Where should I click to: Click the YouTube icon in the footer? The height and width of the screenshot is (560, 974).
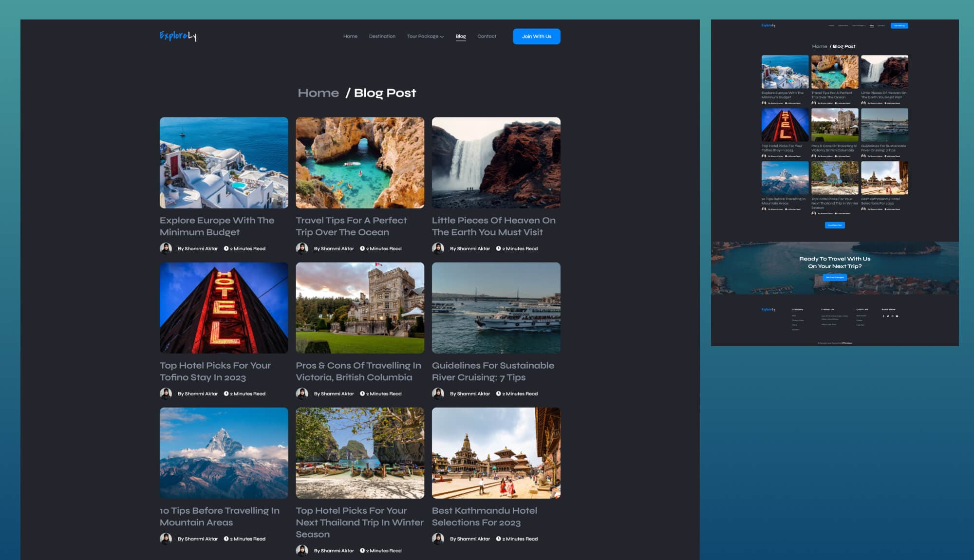897,317
